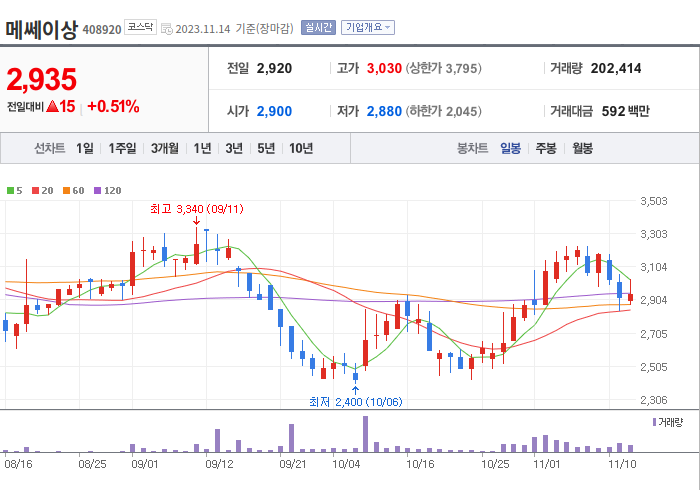Click the 2,306 price axis label
The image size is (700, 490).
654,400
